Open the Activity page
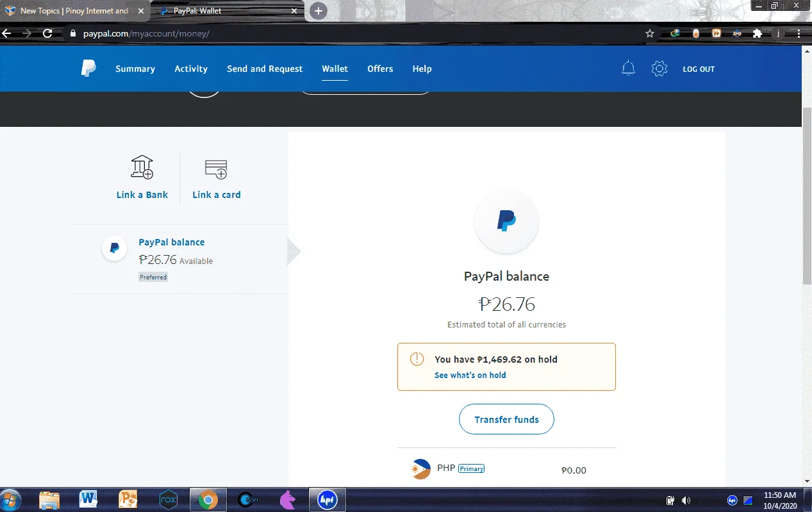The image size is (812, 512). pyautogui.click(x=191, y=69)
